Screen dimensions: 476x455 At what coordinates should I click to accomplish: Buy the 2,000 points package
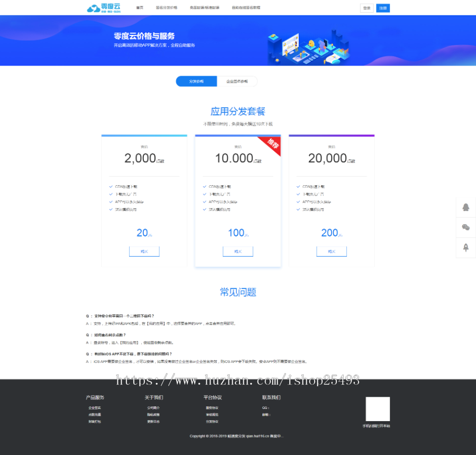pyautogui.click(x=144, y=251)
